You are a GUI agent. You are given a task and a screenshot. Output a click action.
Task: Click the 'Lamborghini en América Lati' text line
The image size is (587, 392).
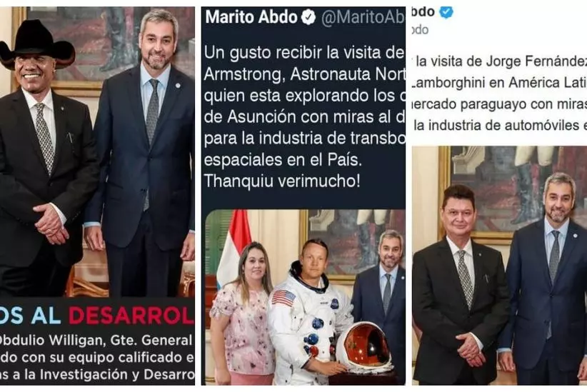tap(499, 82)
